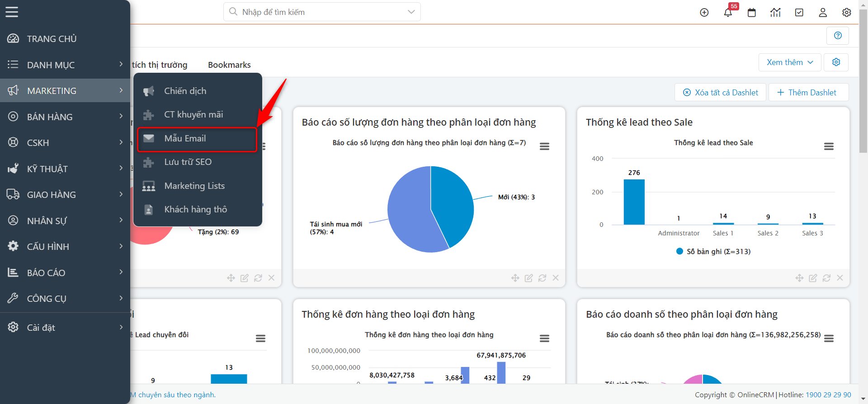The height and width of the screenshot is (404, 868).
Task: Expand the CẤU HÌNH menu
Action: pos(65,246)
